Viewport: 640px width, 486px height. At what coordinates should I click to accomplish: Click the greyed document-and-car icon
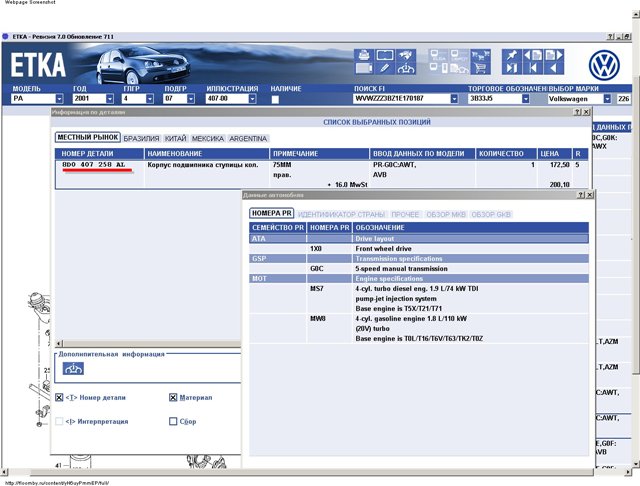click(x=459, y=68)
